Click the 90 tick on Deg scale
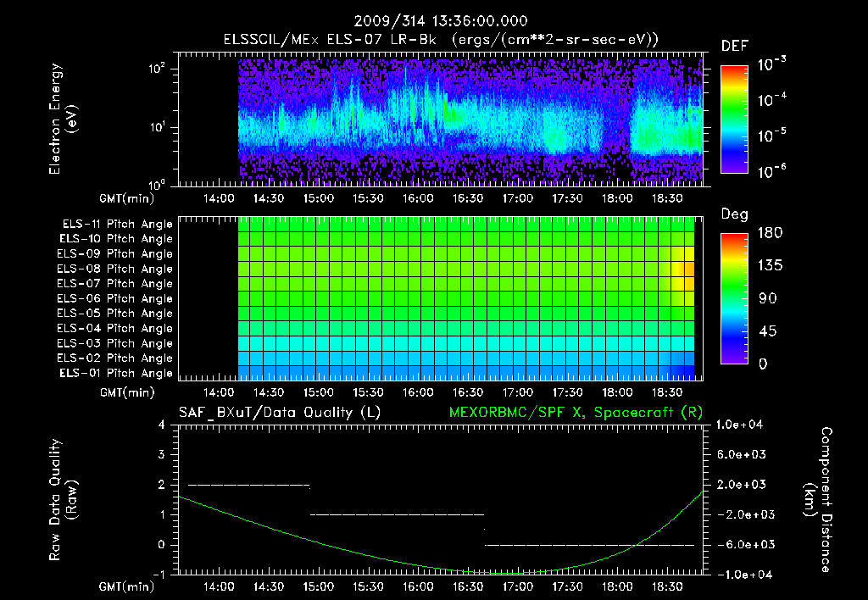 click(767, 298)
